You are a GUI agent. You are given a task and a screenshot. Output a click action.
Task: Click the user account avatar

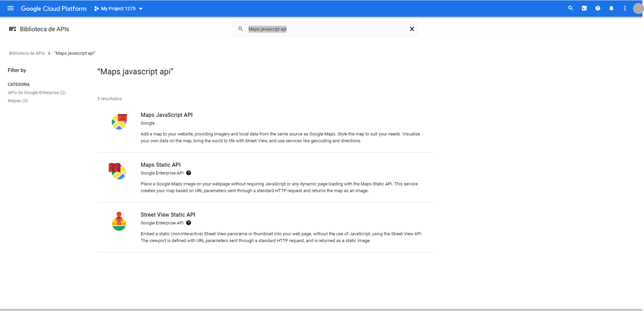(638, 8)
